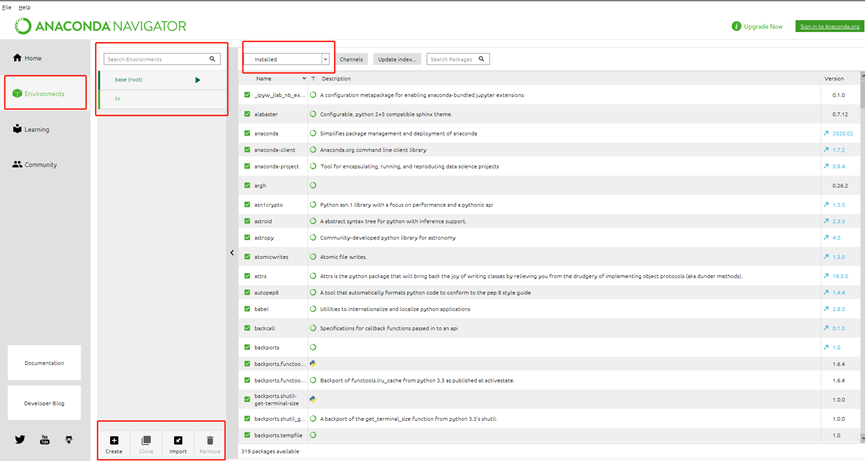Remove the selected environment
865x461 pixels.
pyautogui.click(x=210, y=444)
